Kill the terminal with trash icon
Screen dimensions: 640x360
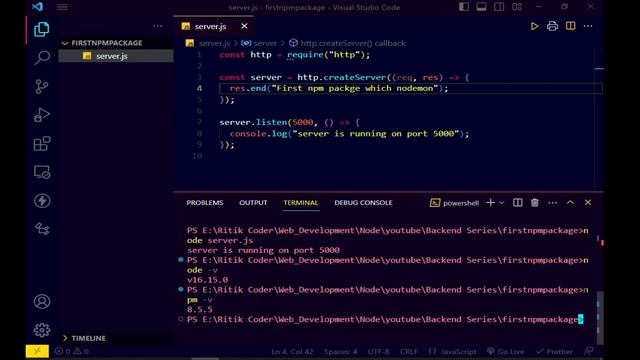pos(534,203)
